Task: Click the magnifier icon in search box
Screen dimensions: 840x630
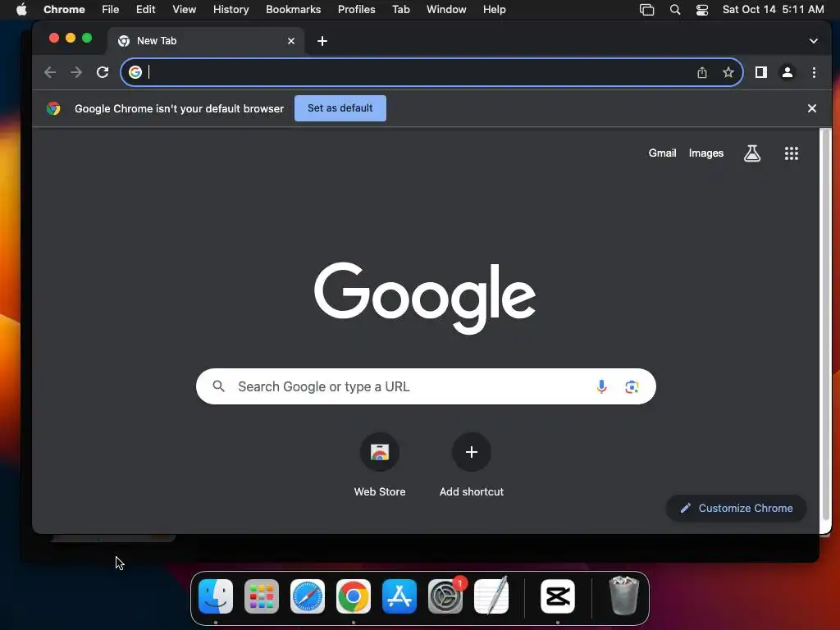Action: [x=218, y=386]
